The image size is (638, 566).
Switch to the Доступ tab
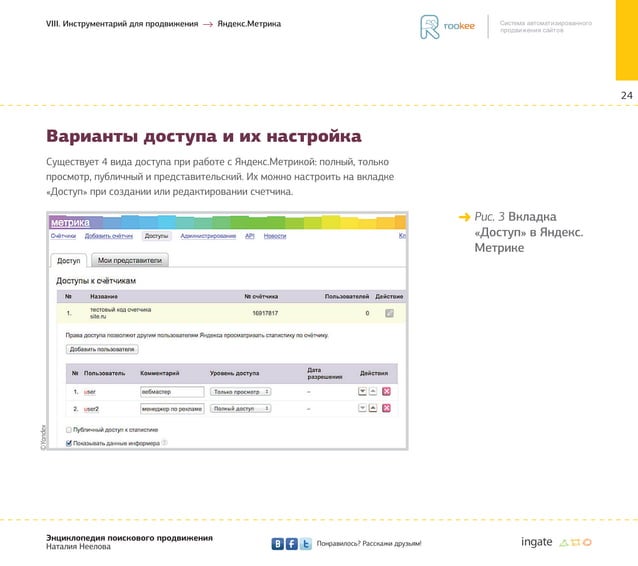[68, 260]
